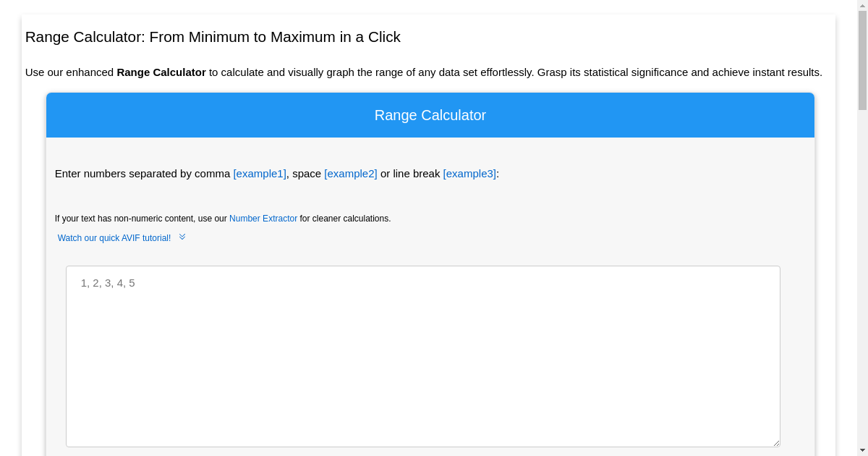Click the blue 'Range Calculator' header bar
This screenshot has height=456, width=868.
(430, 115)
